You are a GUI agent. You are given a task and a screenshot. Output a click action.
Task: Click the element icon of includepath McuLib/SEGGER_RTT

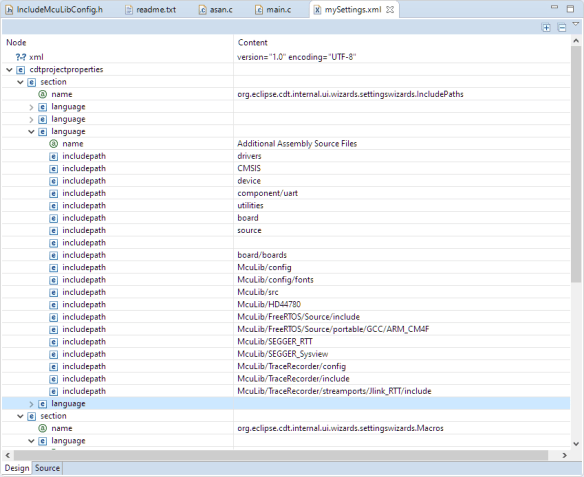point(54,342)
